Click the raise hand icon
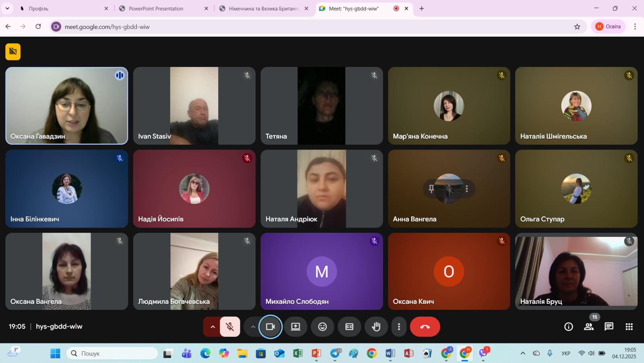The image size is (644, 363). click(376, 327)
